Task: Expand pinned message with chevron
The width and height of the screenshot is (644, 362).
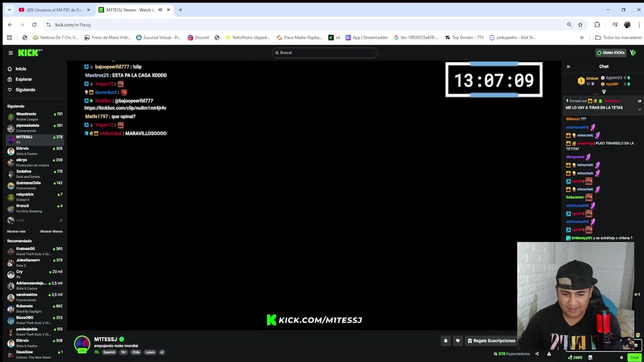Action: (639, 109)
